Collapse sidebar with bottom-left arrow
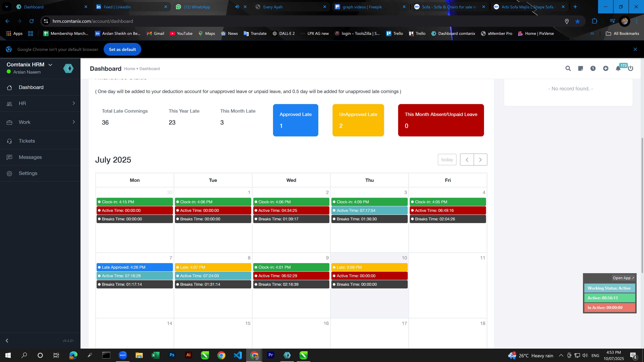 click(7, 341)
